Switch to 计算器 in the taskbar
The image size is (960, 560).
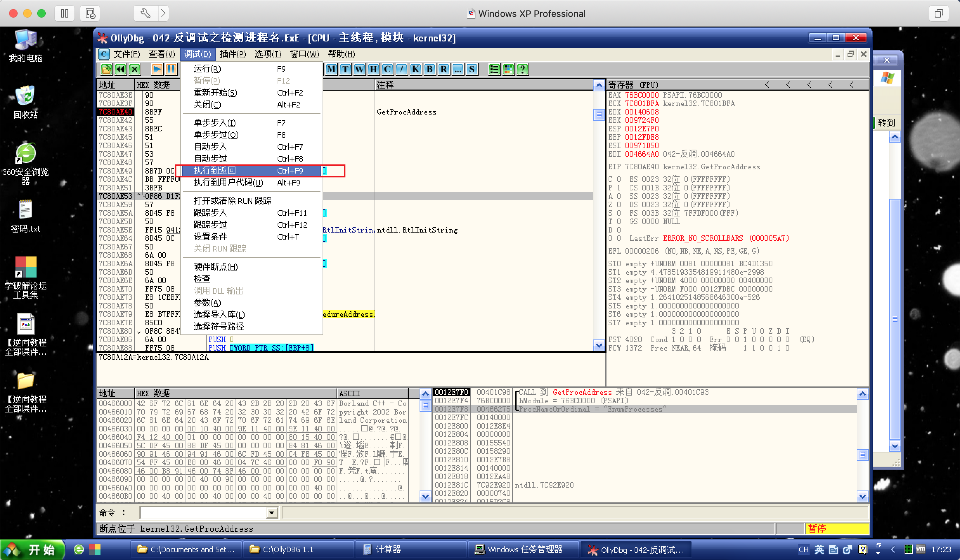click(388, 549)
